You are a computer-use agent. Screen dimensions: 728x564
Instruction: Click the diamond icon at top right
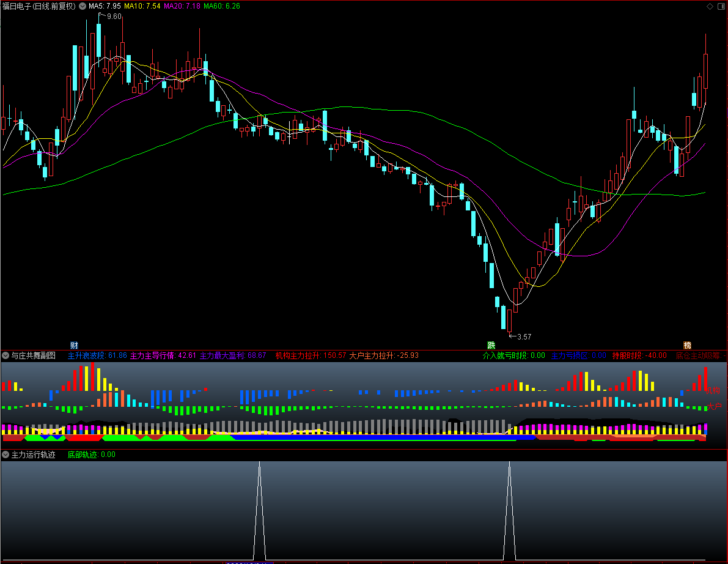coord(710,6)
